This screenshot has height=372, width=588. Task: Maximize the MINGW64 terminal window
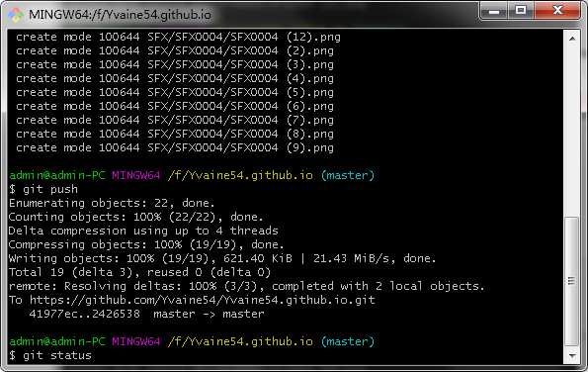click(x=521, y=11)
